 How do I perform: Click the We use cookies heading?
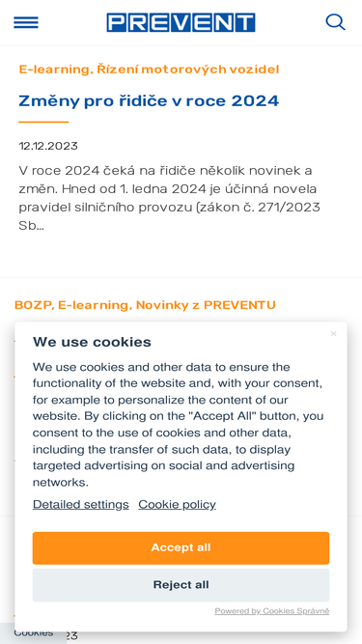coord(92,342)
